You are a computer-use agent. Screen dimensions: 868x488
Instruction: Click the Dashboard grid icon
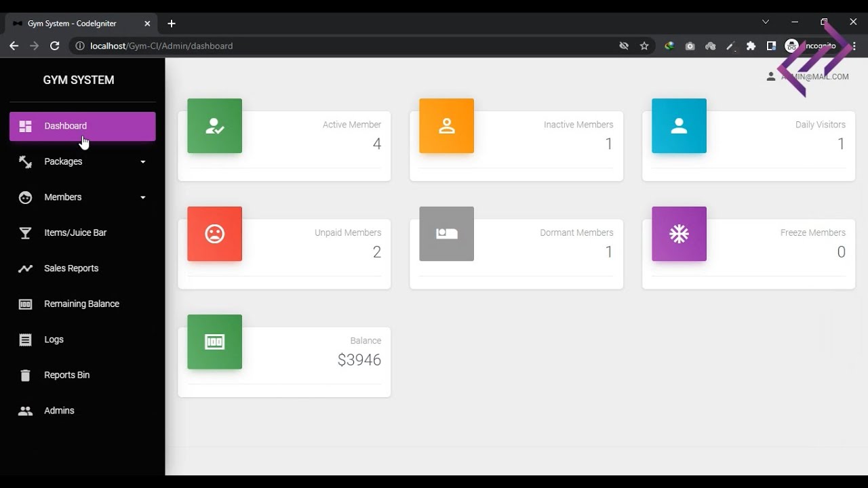(25, 126)
